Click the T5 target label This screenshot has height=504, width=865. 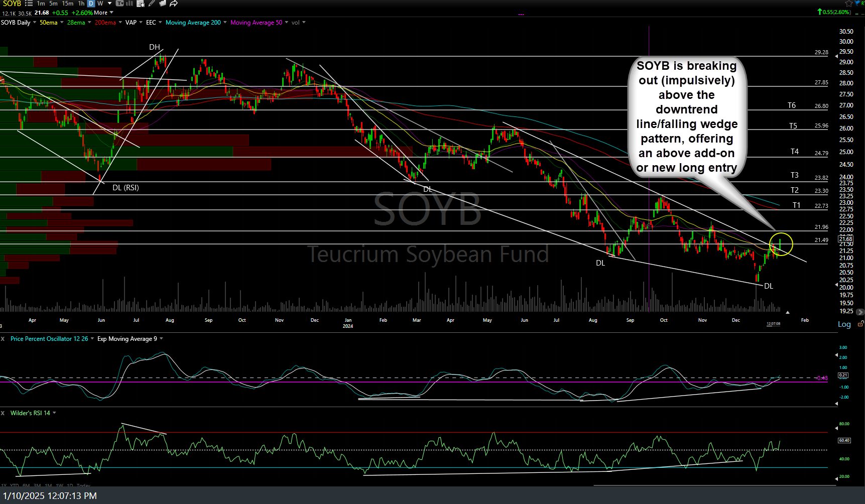pos(793,125)
